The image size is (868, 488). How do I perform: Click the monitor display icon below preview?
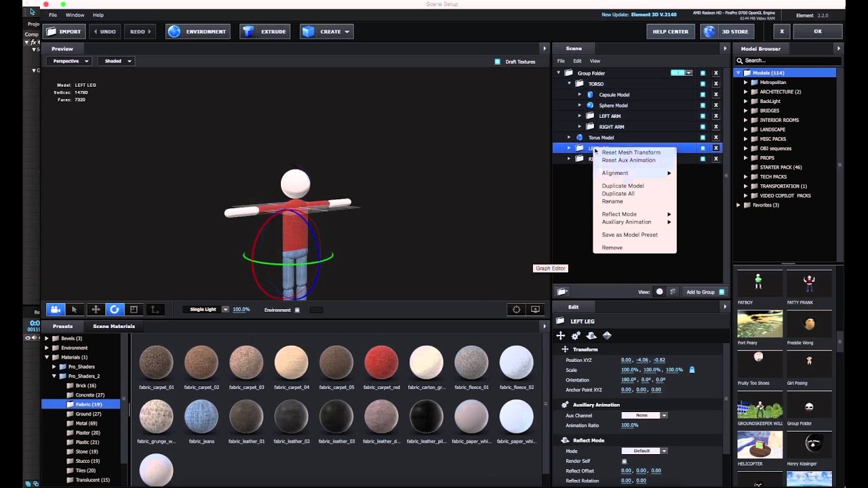(535, 310)
